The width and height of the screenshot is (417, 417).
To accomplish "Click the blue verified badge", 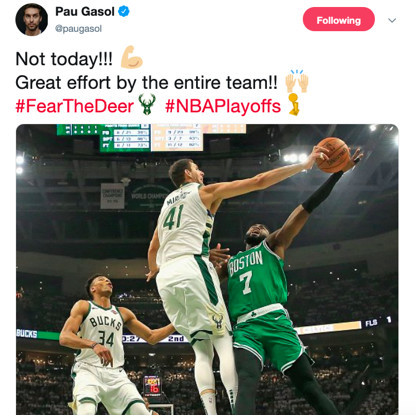I will pyautogui.click(x=124, y=12).
